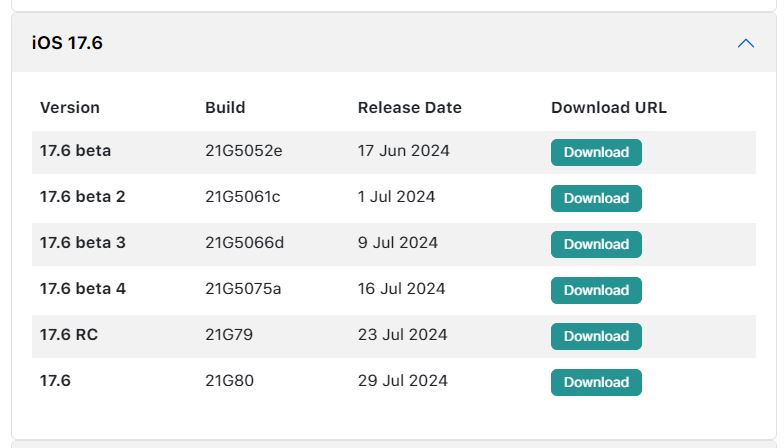Download the 17.6 beta 3 firmware
Viewport: 784px width, 448px height.
596,244
